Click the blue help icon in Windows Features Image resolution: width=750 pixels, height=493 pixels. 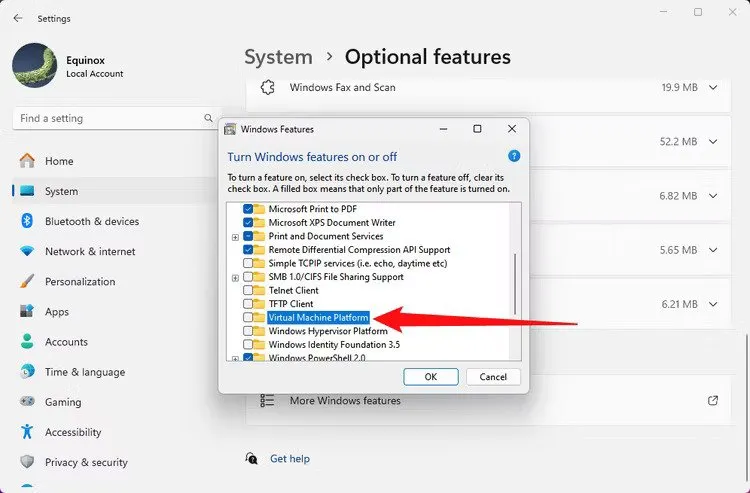tap(514, 156)
